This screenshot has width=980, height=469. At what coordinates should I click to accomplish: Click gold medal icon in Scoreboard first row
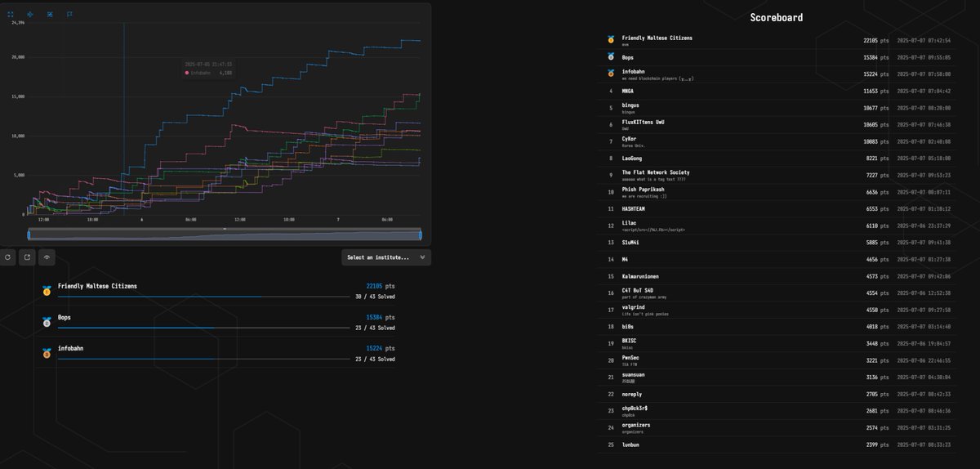pyautogui.click(x=610, y=39)
